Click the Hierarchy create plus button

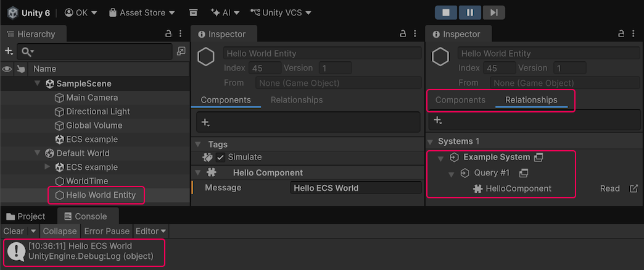[x=9, y=51]
